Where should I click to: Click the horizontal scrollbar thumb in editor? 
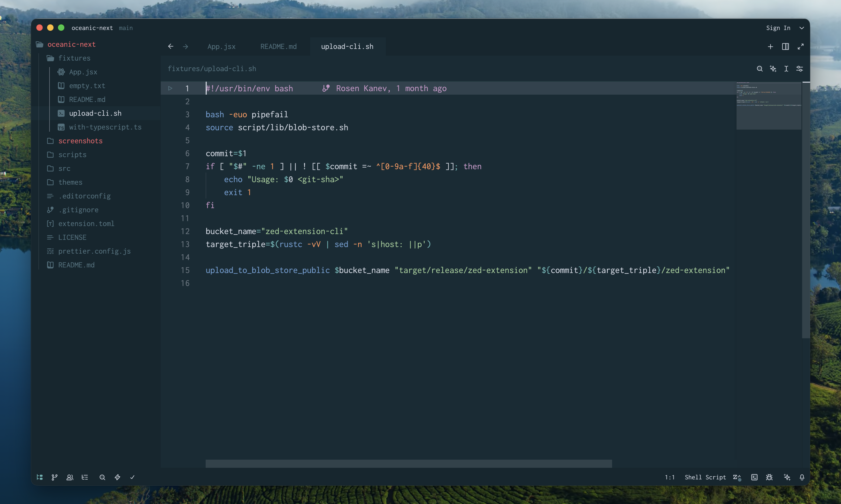408,464
